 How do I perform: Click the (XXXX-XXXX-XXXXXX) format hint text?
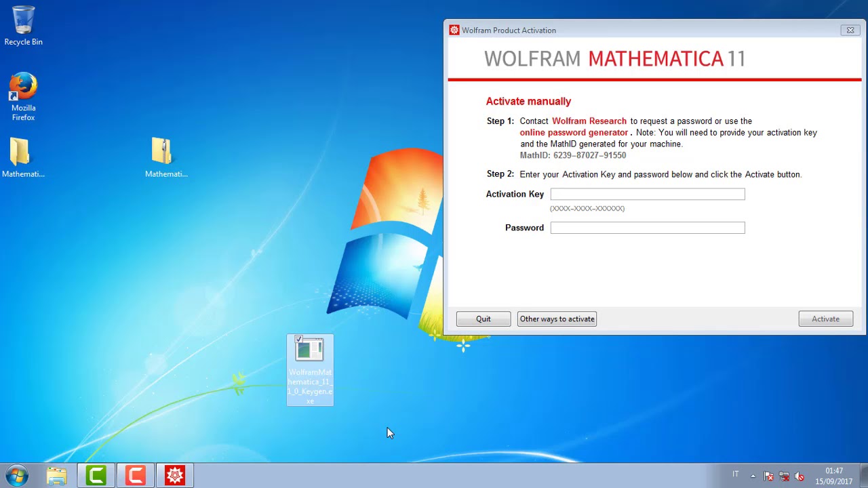tap(587, 209)
